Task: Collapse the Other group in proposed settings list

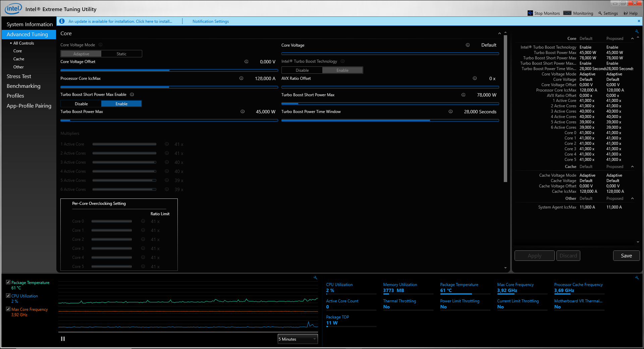Action: (632, 198)
